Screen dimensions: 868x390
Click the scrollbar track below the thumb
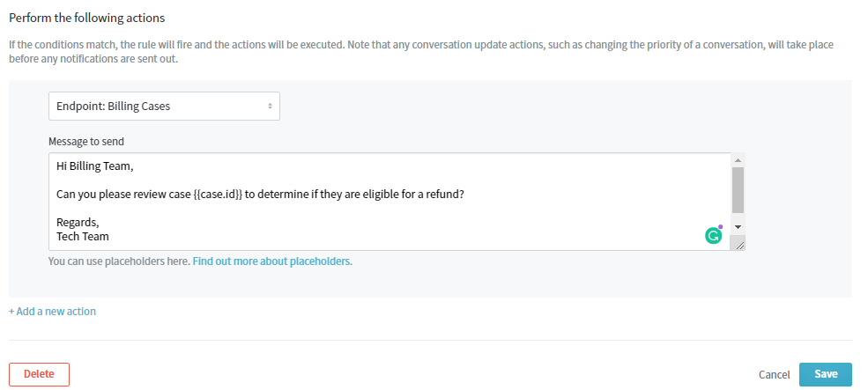(x=738, y=217)
